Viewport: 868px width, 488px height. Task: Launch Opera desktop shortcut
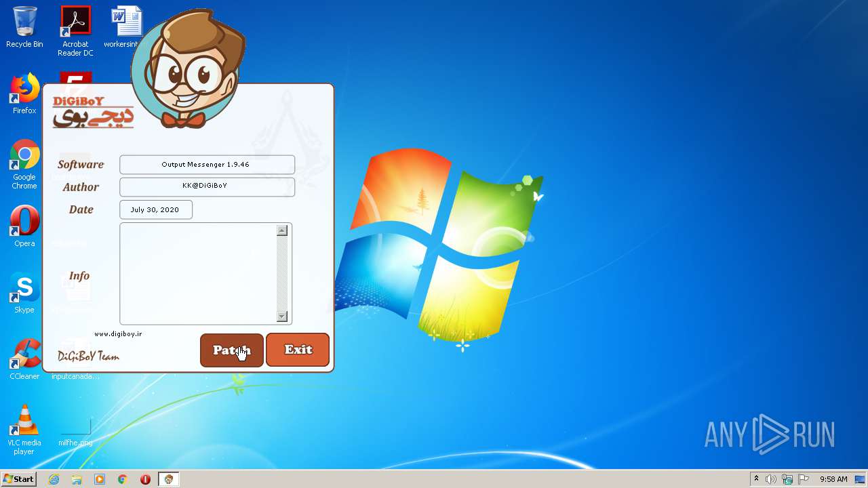(x=24, y=227)
